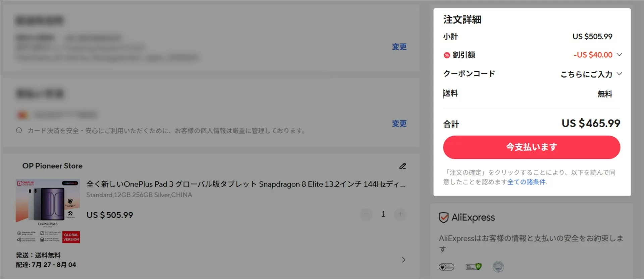
Task: Click the OP Pioneer Store name
Action: pyautogui.click(x=52, y=166)
